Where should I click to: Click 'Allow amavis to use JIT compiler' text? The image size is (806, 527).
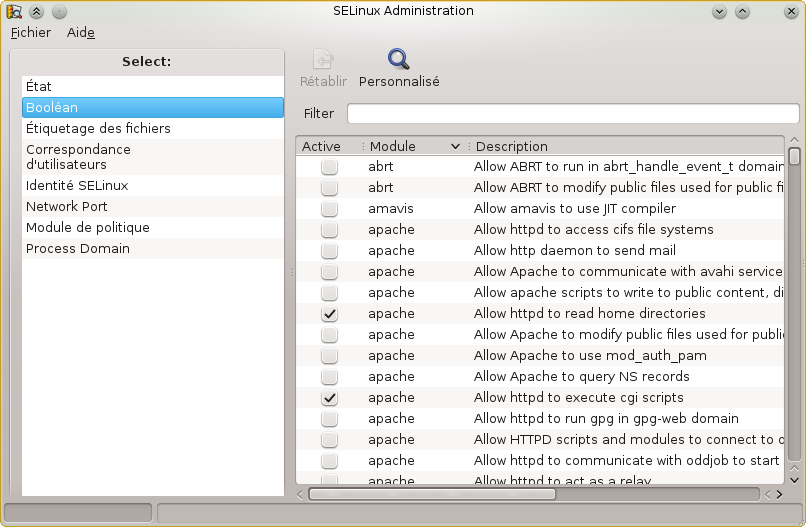pos(575,209)
